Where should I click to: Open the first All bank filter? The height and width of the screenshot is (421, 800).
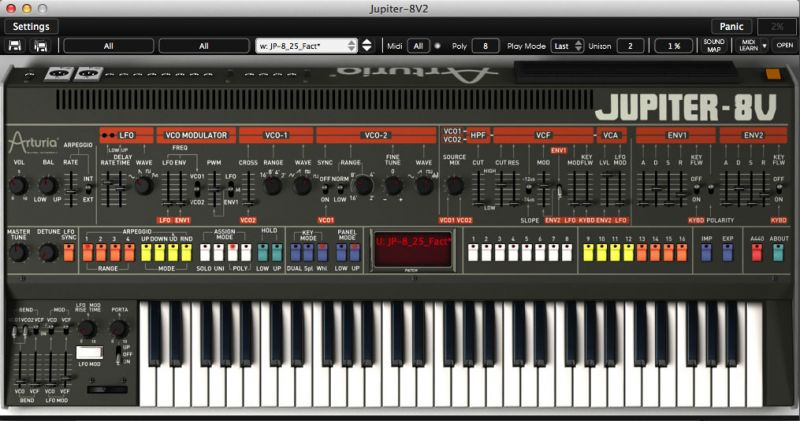tap(109, 46)
